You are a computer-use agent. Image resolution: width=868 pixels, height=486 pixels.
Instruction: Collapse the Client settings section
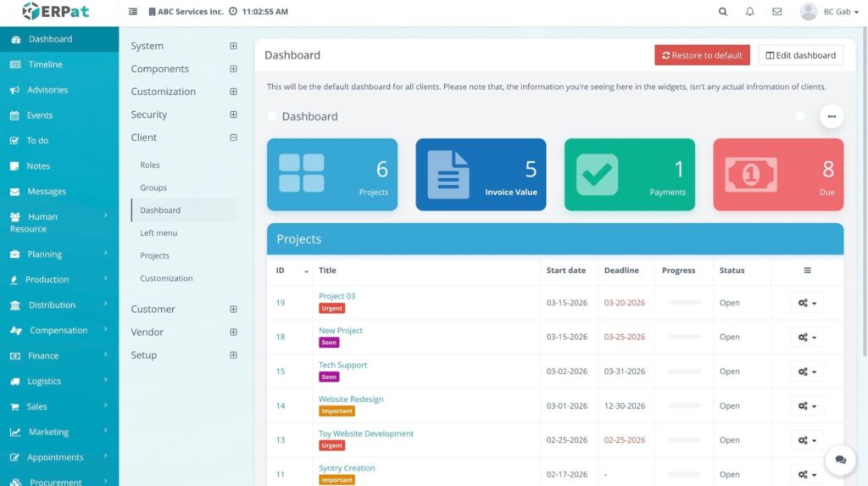[233, 137]
